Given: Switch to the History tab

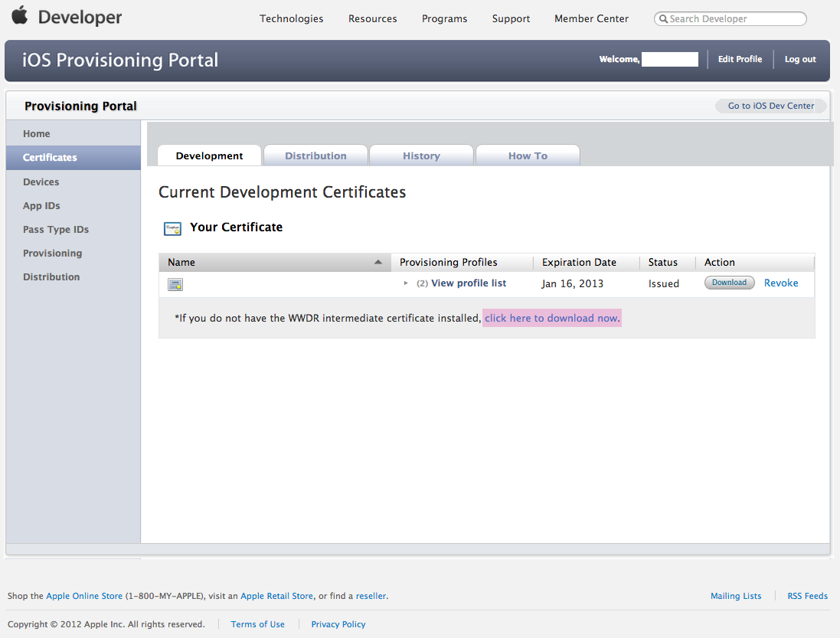Looking at the screenshot, I should (422, 155).
